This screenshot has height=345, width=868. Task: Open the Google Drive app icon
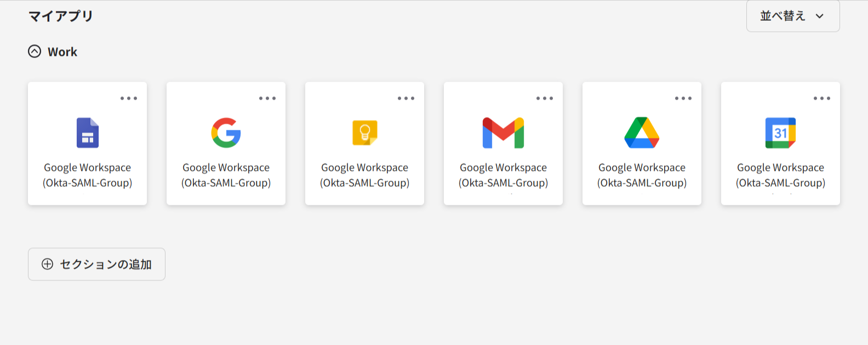642,133
